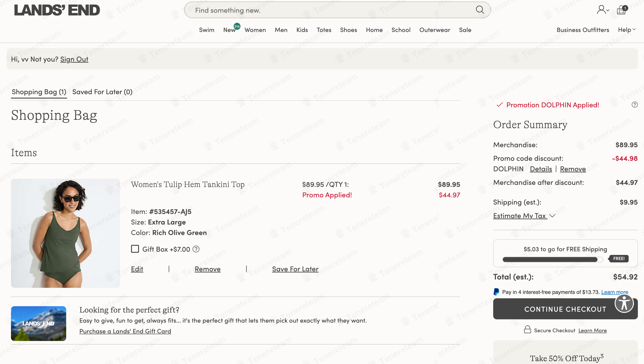Open the Swim menu

click(x=207, y=30)
